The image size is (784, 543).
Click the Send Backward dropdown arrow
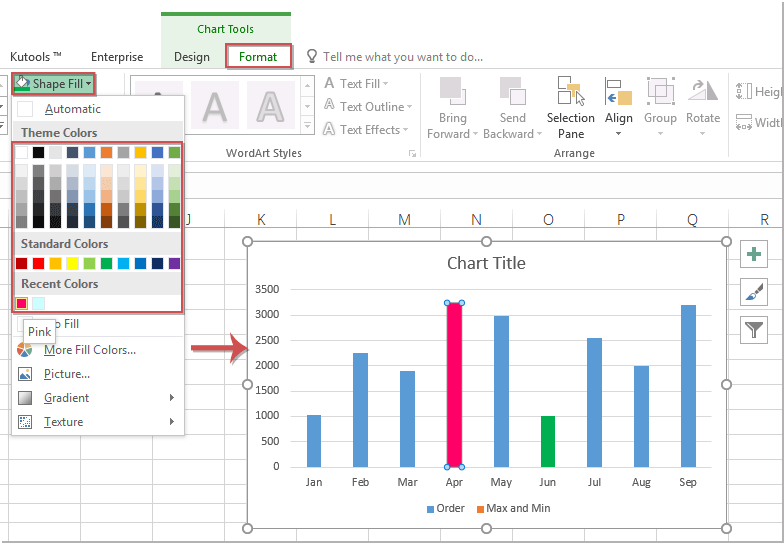click(539, 134)
